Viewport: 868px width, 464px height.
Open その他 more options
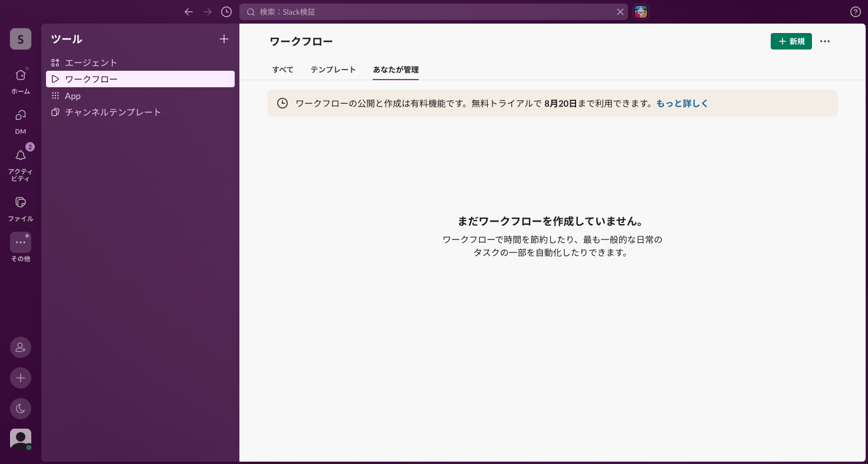tap(21, 248)
